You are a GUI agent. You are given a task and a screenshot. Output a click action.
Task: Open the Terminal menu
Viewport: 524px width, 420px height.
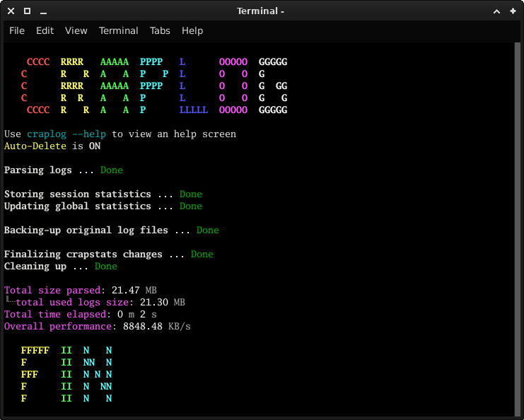118,30
